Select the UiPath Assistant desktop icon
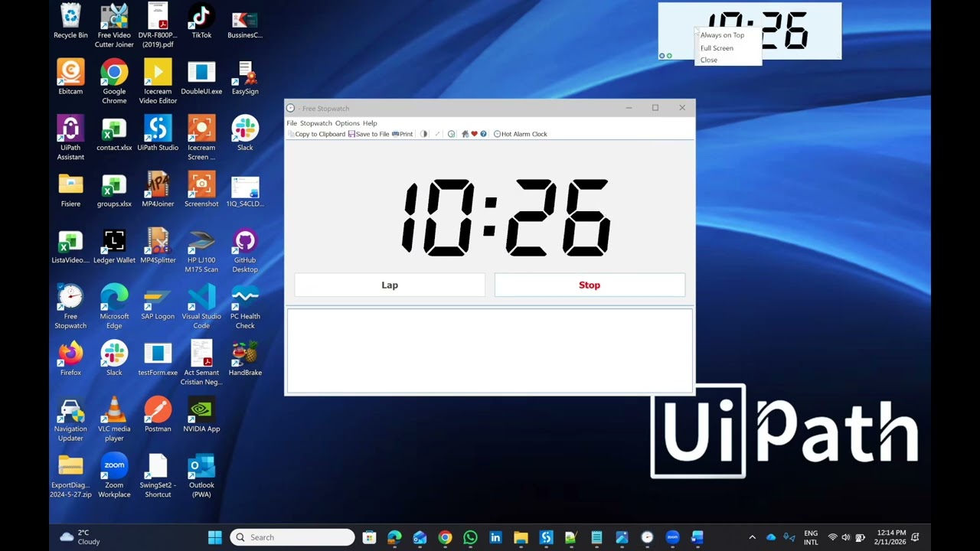This screenshot has width=980, height=551. [70, 139]
